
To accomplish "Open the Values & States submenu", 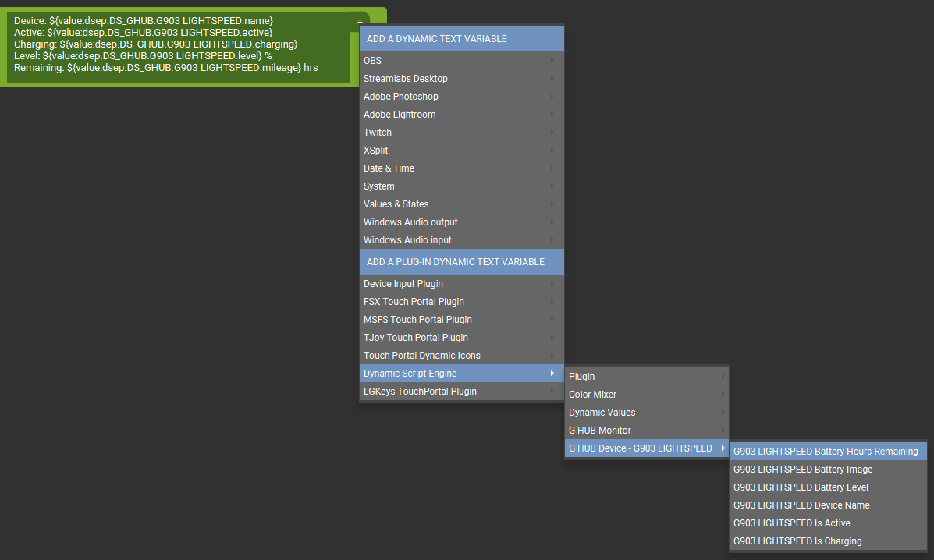I will [462, 204].
